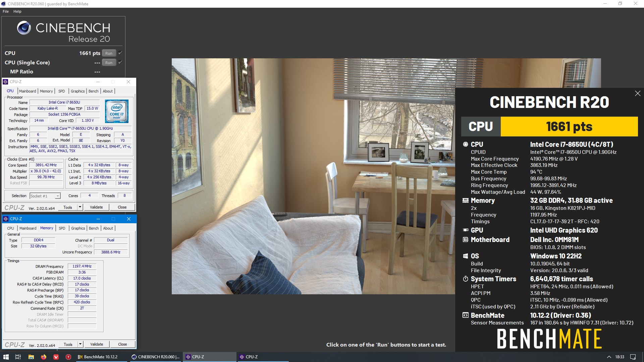Click the CPU chip icon in BenchMate panel
Image resolution: width=644 pixels, height=362 pixels.
466,144
